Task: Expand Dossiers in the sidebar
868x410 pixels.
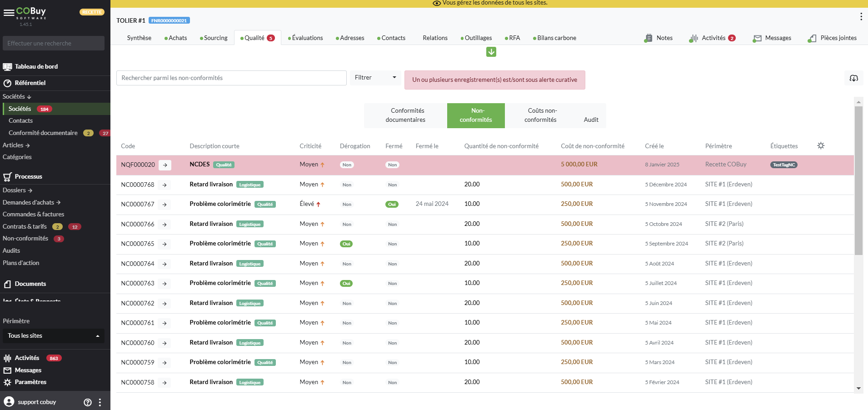Action: 17,190
